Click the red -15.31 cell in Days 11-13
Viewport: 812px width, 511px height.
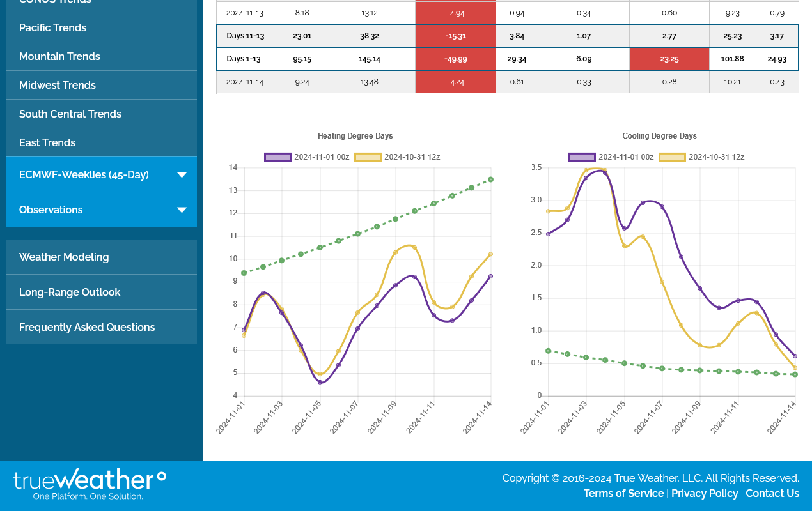(455, 36)
